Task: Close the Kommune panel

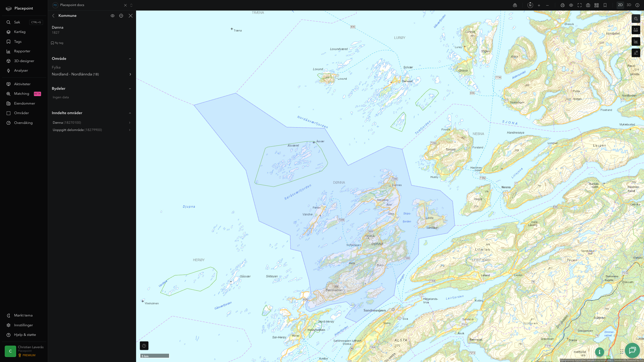Action: (131, 16)
